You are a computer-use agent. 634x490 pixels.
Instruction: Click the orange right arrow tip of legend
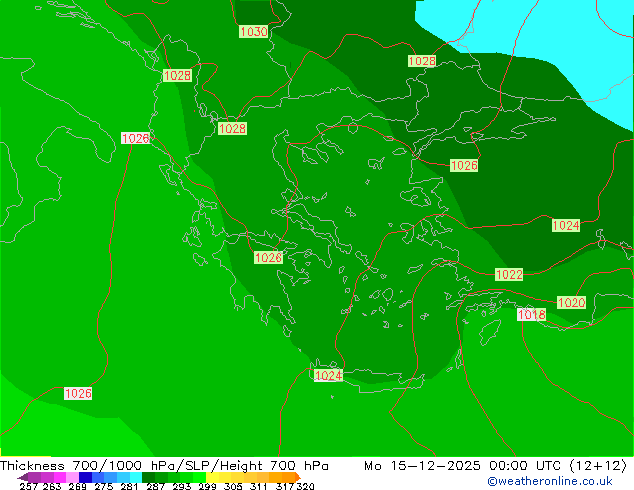(298, 477)
